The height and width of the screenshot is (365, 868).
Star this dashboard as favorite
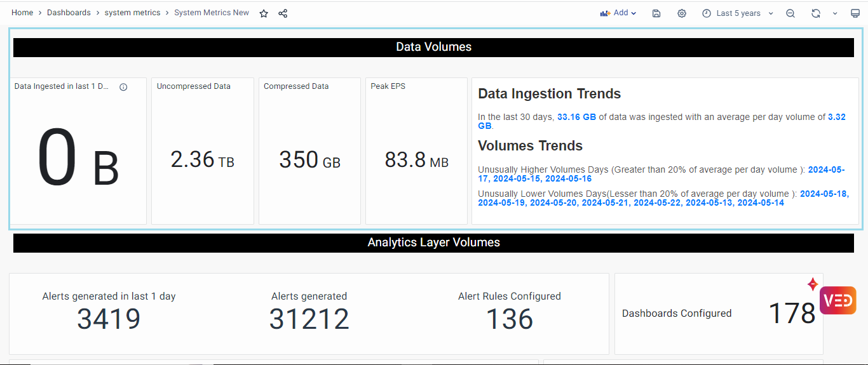[x=264, y=13]
